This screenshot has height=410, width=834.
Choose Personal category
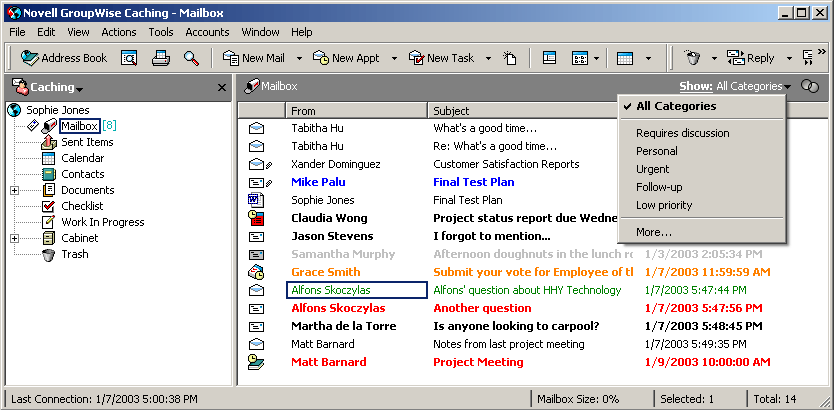(702, 151)
